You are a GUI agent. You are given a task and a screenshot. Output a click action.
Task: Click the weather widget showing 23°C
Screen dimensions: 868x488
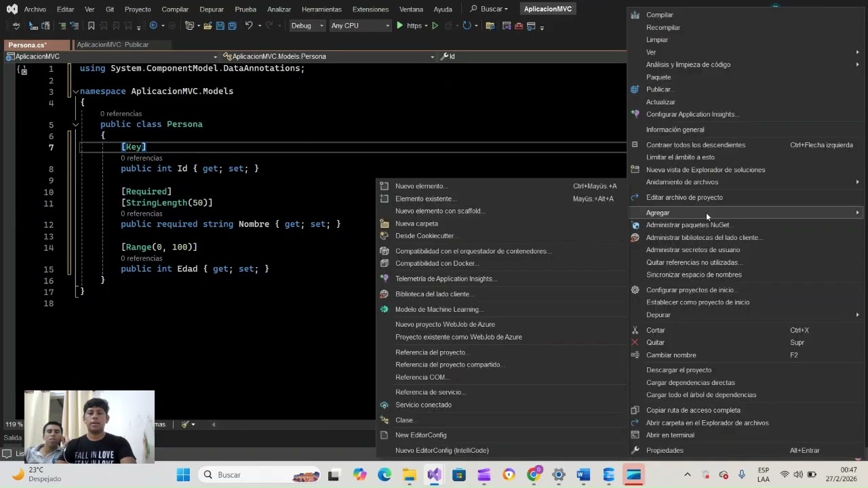coord(36,474)
